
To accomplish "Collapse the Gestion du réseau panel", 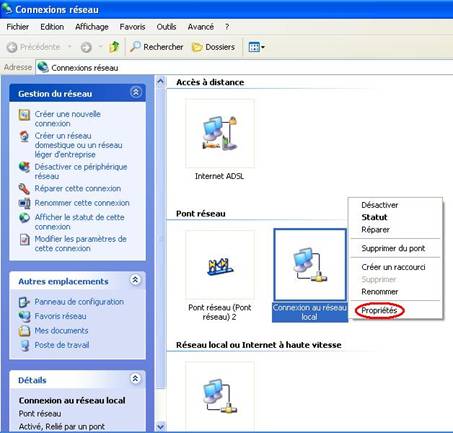I will coord(135,92).
